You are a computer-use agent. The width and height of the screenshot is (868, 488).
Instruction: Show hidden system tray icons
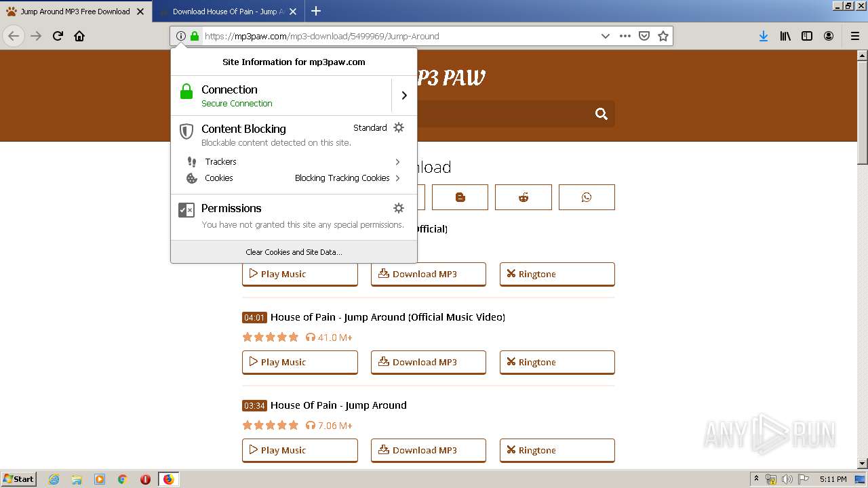(x=756, y=479)
